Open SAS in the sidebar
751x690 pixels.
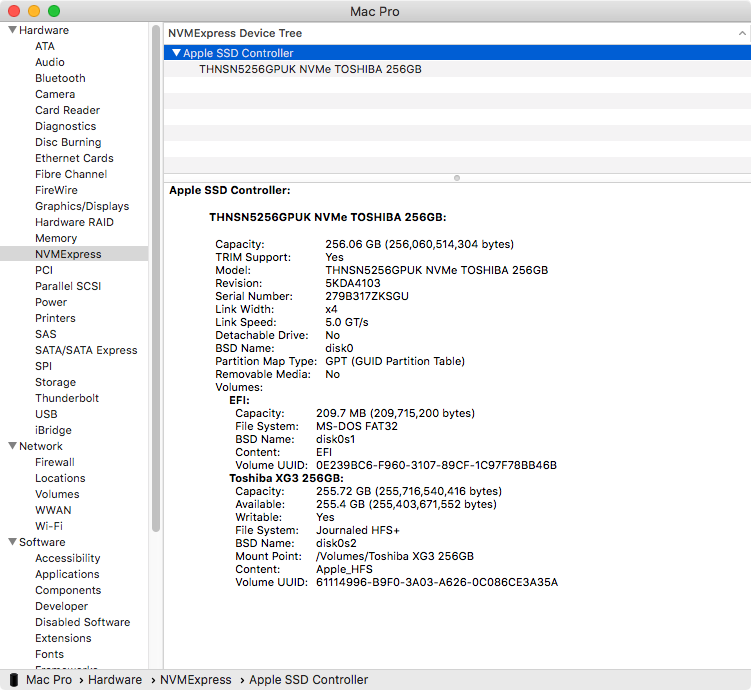46,334
